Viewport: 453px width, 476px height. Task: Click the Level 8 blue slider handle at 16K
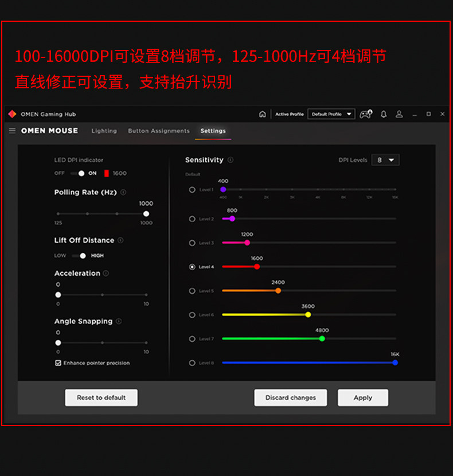click(395, 362)
